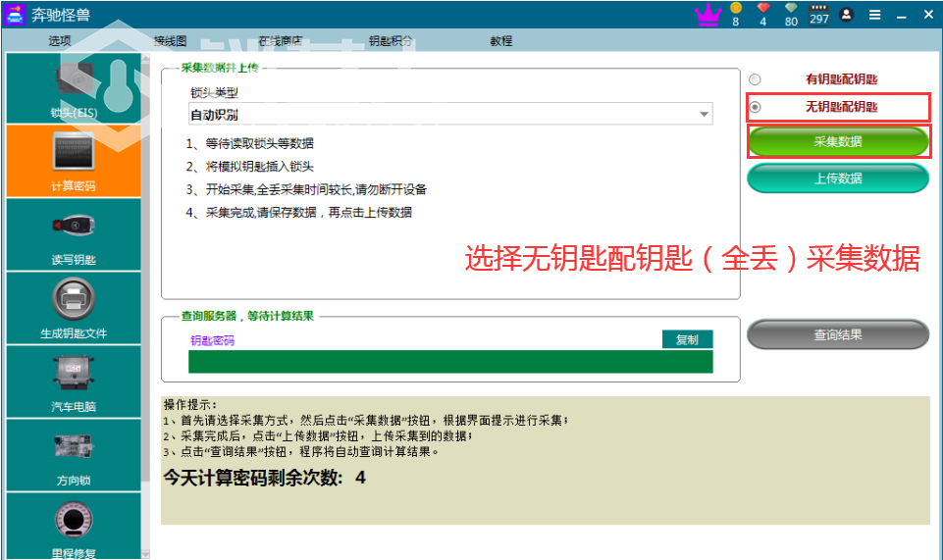Click the 钥匙密码 label
Screen dimensions: 943x560
click(212, 340)
